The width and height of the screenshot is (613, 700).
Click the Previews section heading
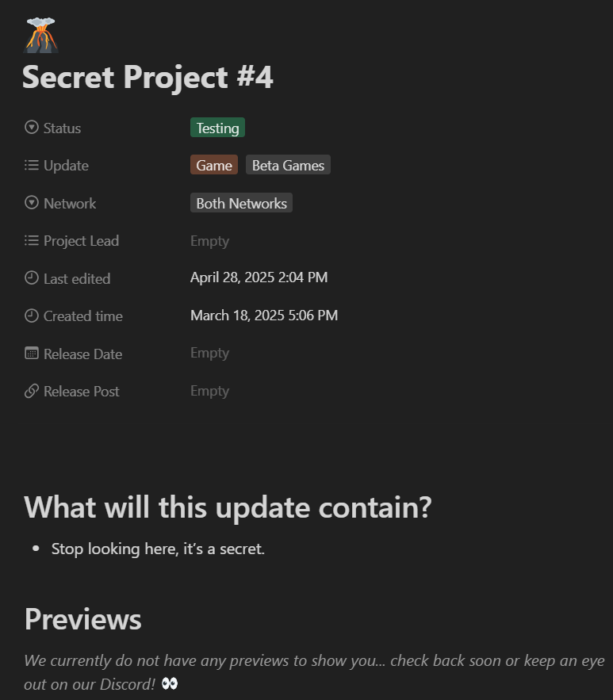[82, 619]
